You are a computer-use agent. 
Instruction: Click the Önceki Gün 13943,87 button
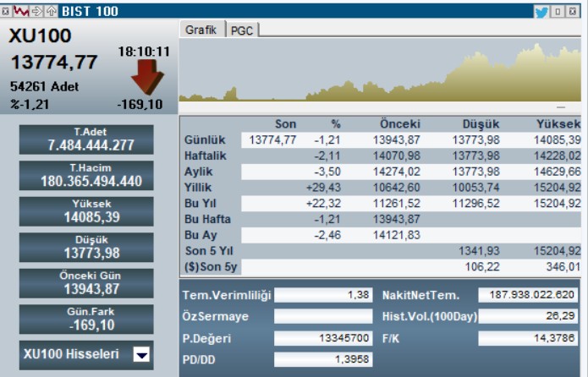[86, 283]
